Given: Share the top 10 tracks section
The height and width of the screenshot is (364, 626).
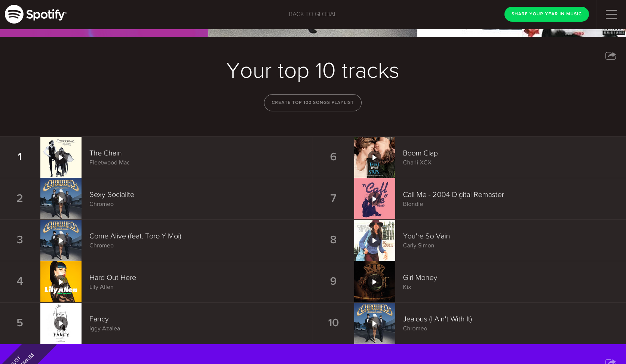Looking at the screenshot, I should click(x=611, y=56).
